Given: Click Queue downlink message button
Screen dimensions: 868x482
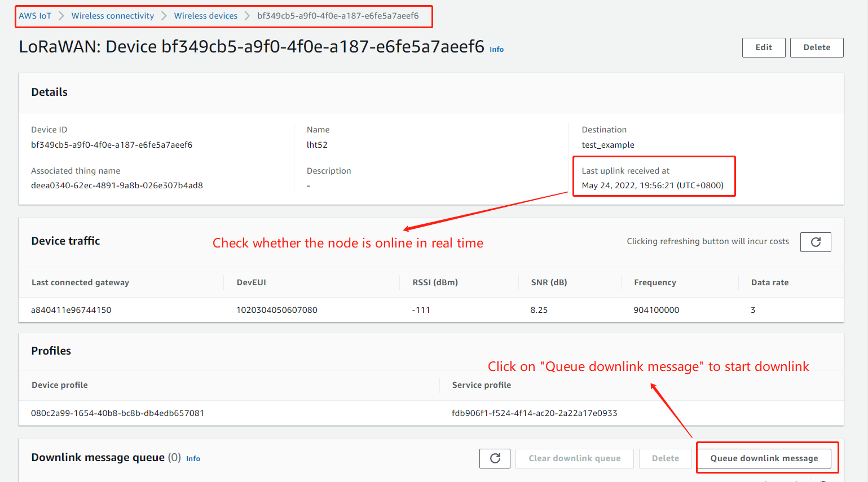Looking at the screenshot, I should pyautogui.click(x=764, y=458).
